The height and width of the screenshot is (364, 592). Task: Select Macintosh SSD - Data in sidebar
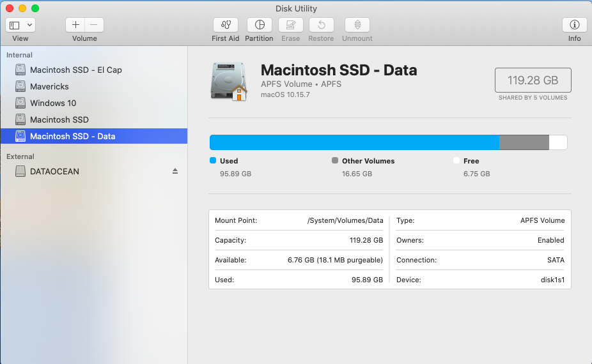tap(93, 136)
